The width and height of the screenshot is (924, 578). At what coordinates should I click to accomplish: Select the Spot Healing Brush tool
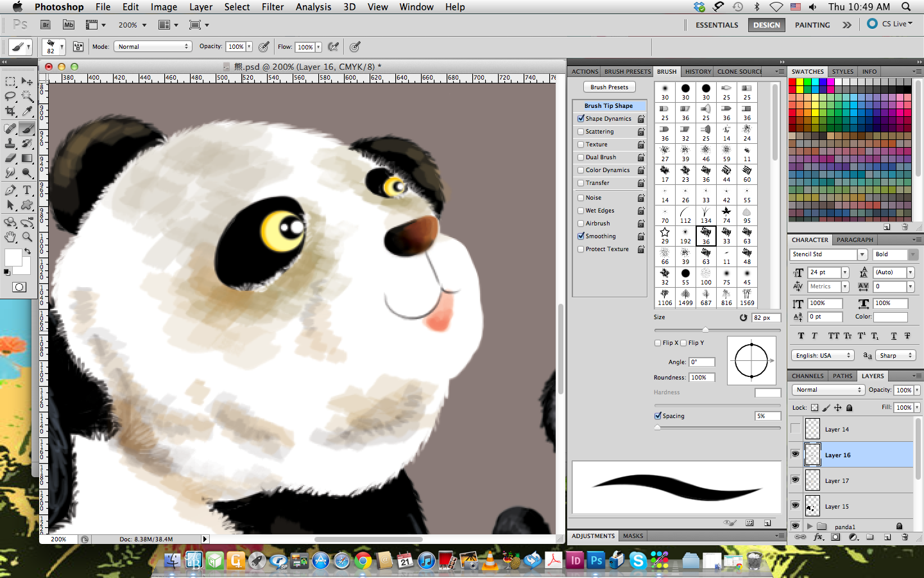[x=10, y=128]
